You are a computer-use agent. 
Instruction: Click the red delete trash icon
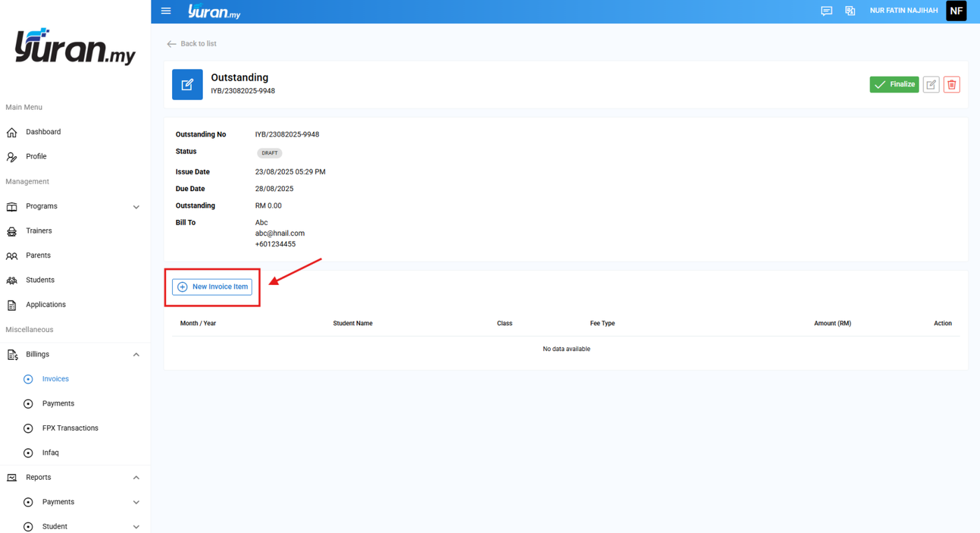pyautogui.click(x=951, y=85)
